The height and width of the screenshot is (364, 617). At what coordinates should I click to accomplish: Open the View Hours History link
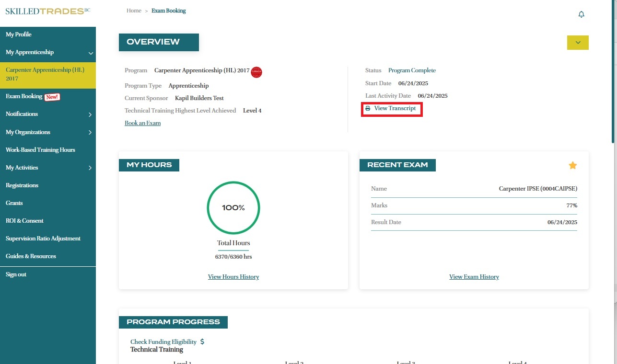coord(233,277)
